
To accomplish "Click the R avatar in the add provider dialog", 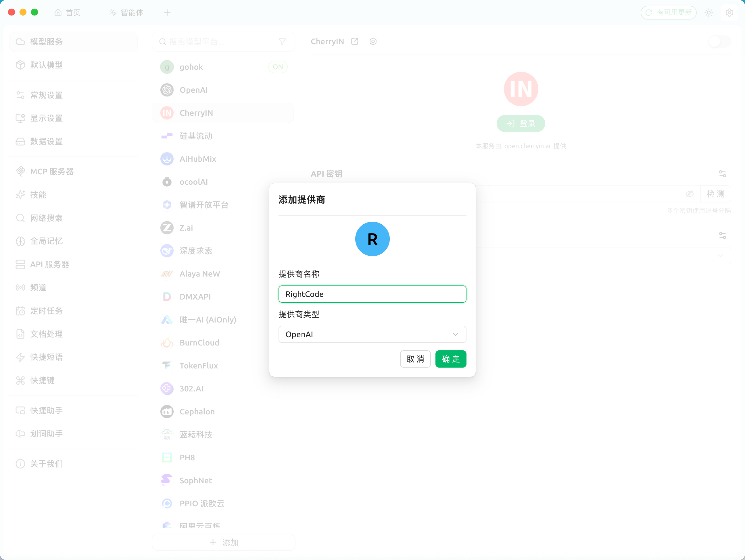I will pos(372,239).
